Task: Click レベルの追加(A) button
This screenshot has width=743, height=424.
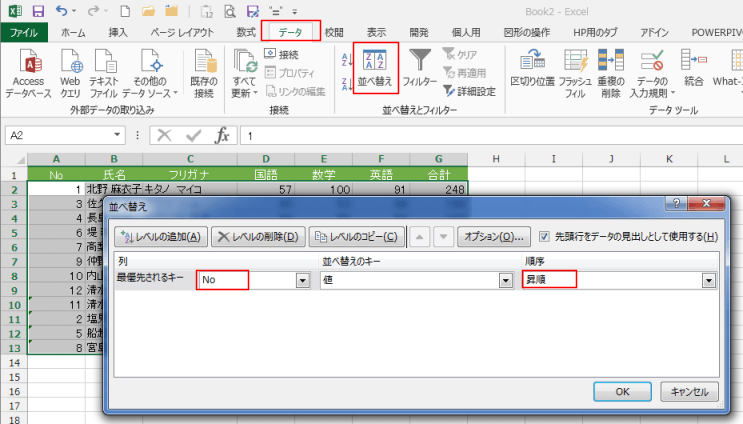Action: pos(161,236)
